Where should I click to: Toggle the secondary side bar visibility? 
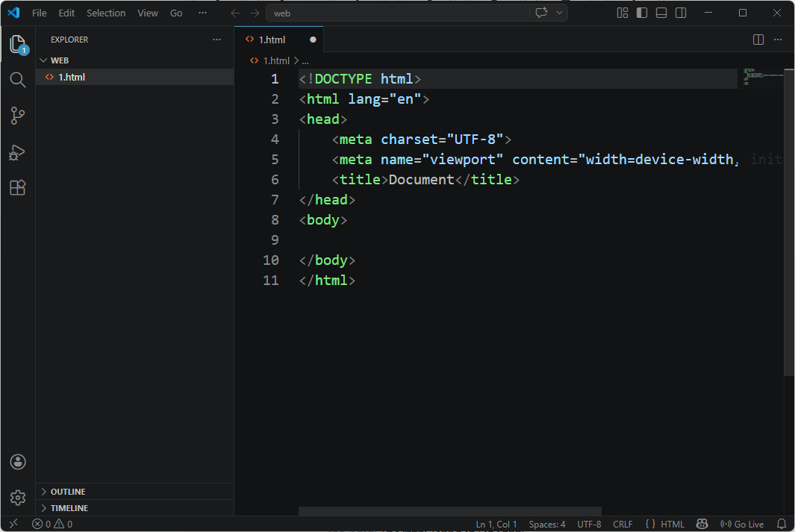pos(681,13)
